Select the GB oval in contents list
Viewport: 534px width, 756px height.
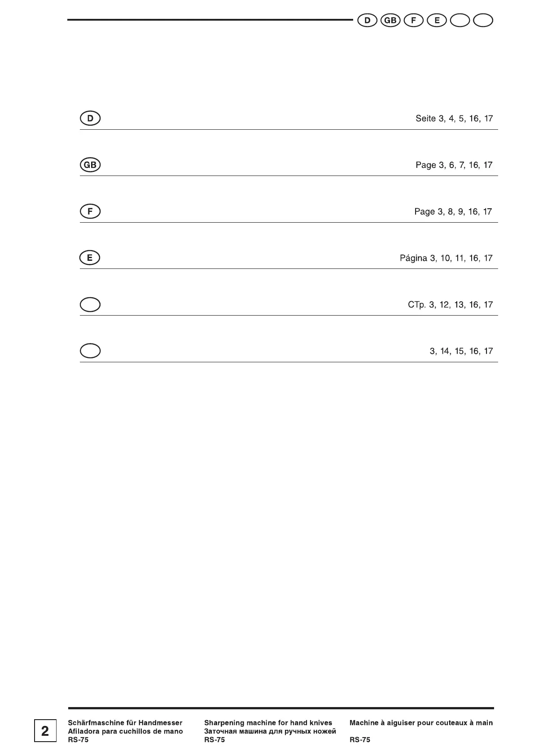tap(90, 165)
